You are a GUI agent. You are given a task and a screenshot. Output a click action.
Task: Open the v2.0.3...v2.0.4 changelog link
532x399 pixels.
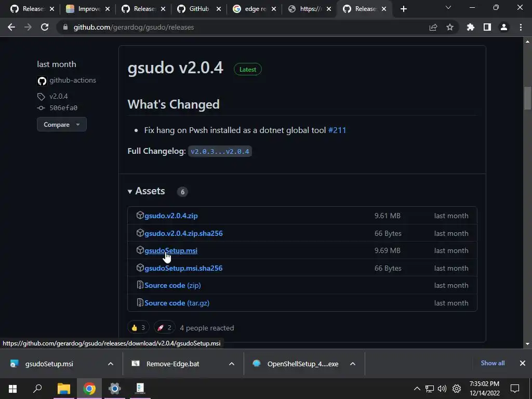tap(220, 151)
